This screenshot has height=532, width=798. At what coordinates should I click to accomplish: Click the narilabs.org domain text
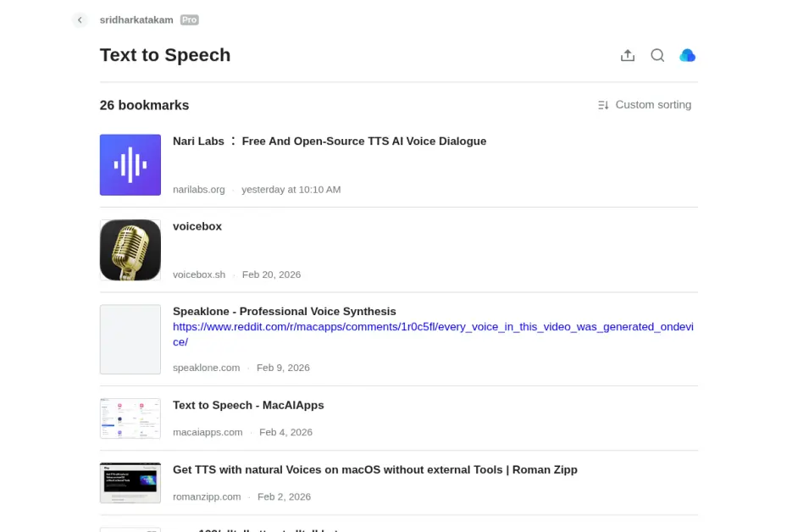point(199,190)
